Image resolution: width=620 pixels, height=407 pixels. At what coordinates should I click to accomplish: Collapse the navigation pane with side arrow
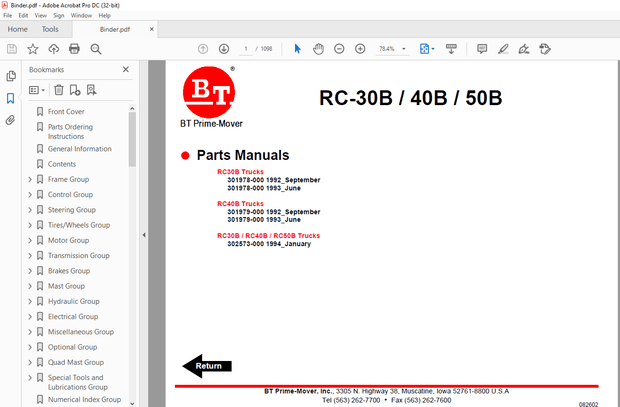144,235
